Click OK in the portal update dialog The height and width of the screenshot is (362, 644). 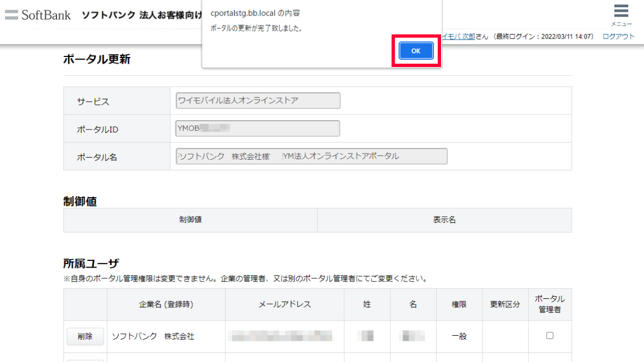click(x=416, y=51)
